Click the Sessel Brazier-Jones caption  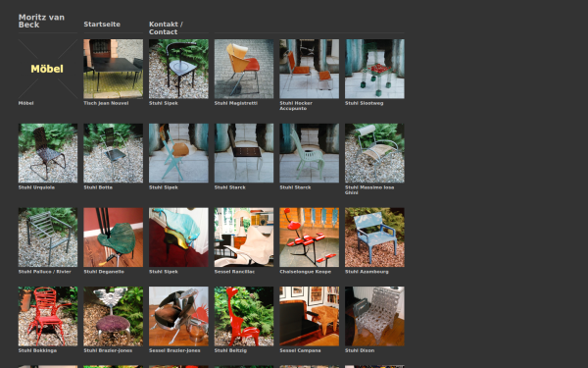[174, 350]
